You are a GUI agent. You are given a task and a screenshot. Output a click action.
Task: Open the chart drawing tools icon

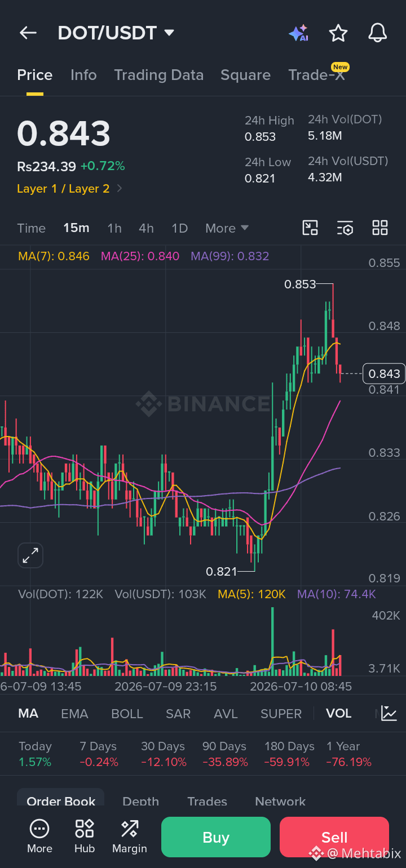[310, 228]
